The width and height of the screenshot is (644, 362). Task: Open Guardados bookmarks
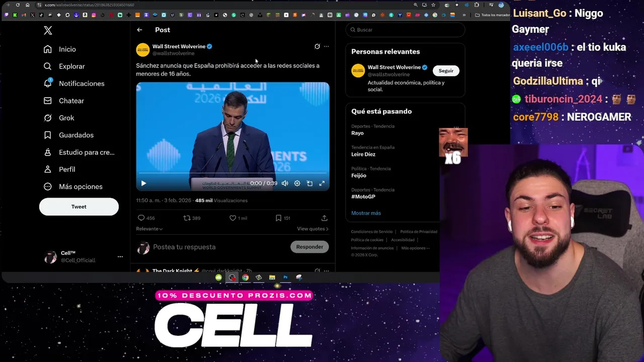68,135
